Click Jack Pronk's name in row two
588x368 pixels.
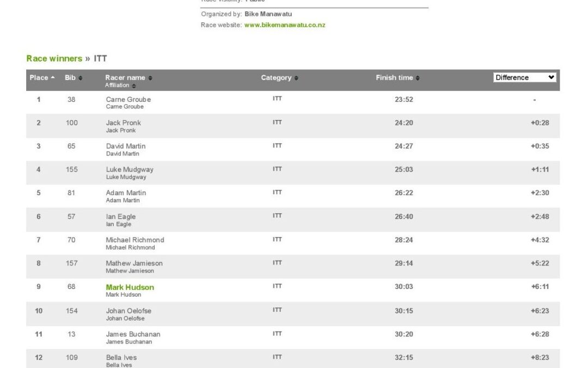[122, 123]
